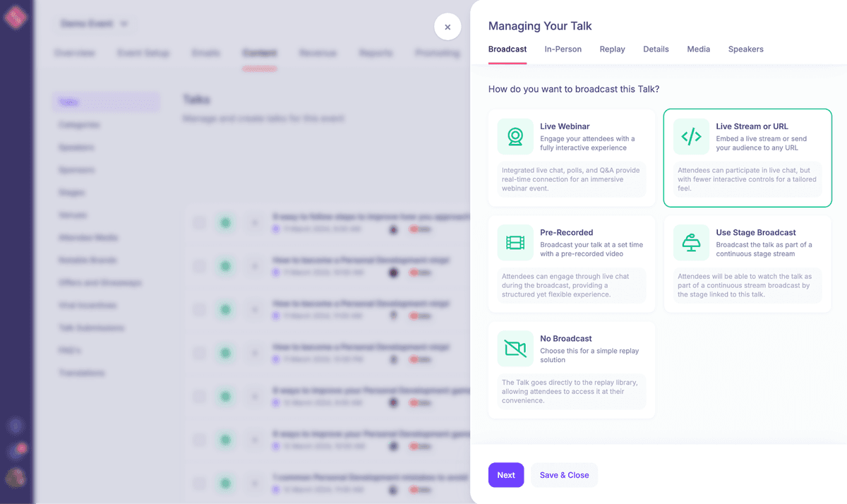This screenshot has height=504, width=847.
Task: Click the Use Stage Broadcast podium icon
Action: point(691,243)
